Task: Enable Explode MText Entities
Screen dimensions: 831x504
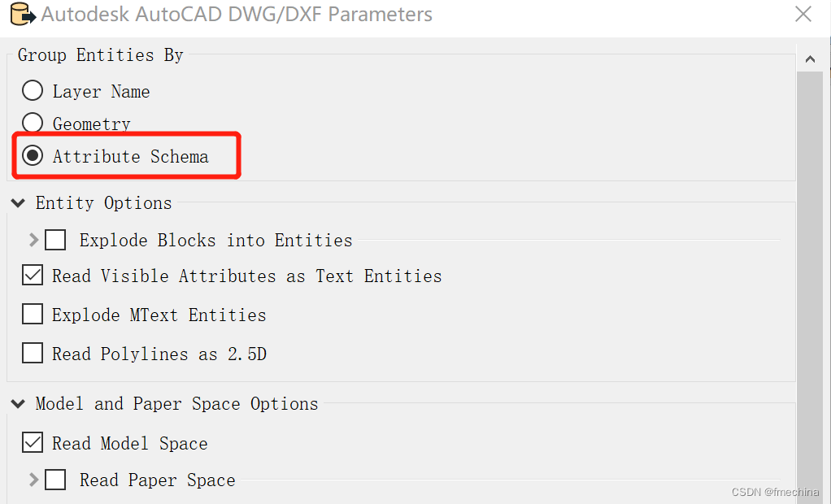Action: (32, 314)
